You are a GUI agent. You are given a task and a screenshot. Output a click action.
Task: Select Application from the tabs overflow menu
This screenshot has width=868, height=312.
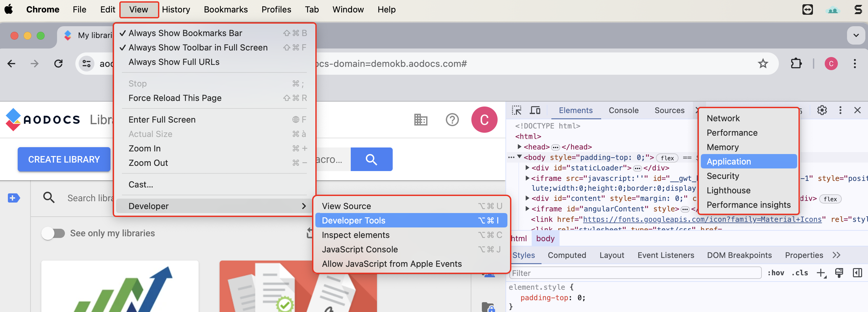tap(749, 161)
